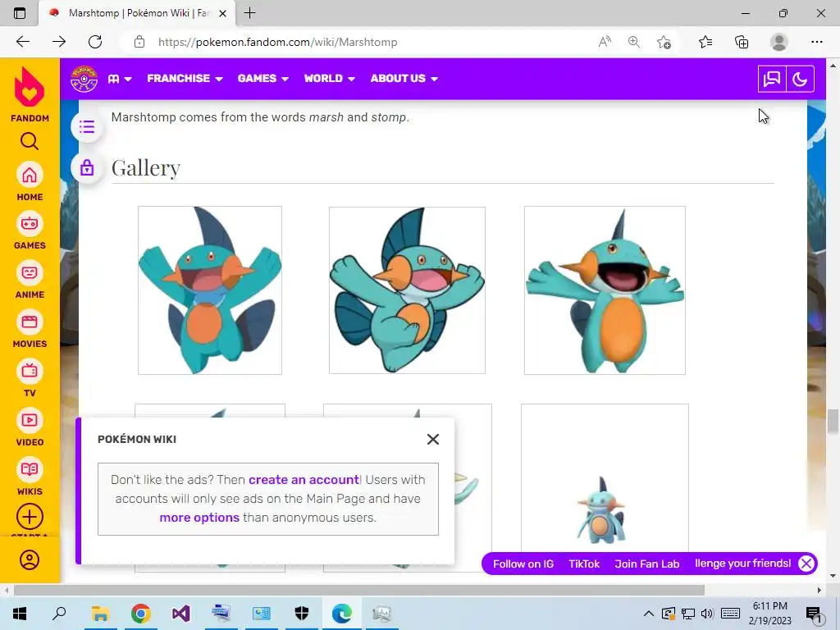Follow the 'create an account' link
Screen dimensions: 840x630
click(x=304, y=479)
